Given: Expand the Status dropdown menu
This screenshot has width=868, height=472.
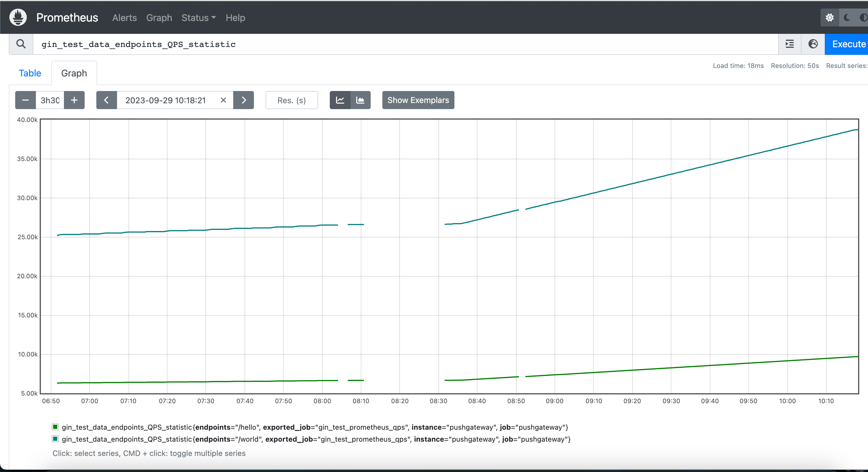Looking at the screenshot, I should click(198, 18).
